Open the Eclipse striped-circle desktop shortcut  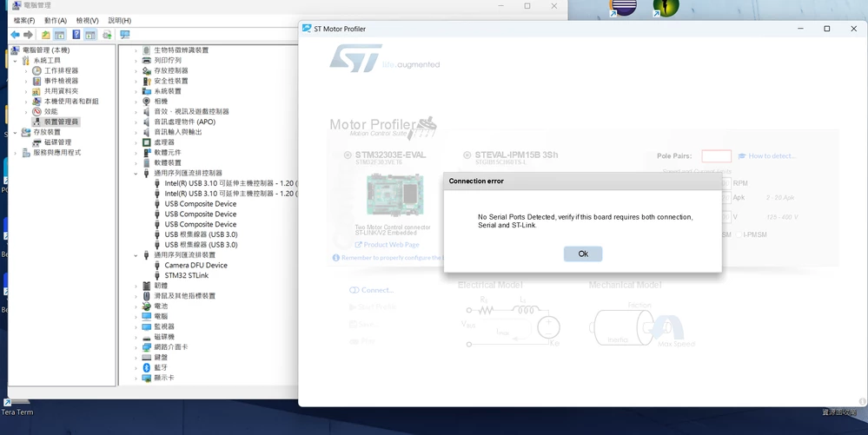click(623, 8)
